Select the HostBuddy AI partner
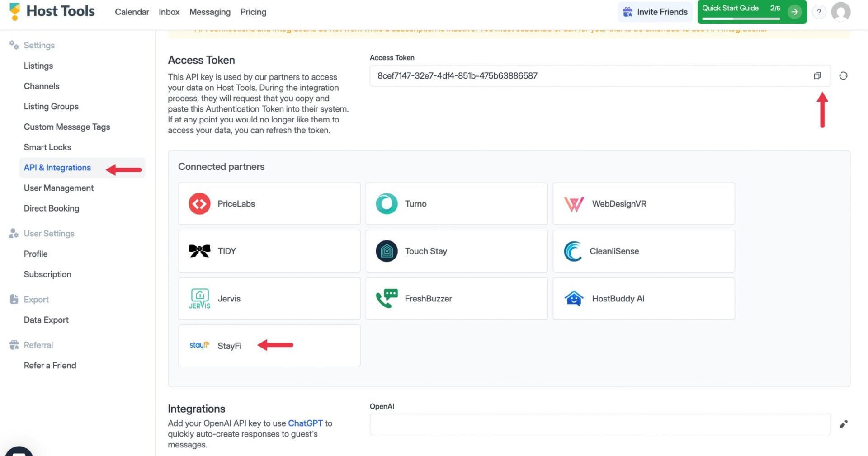868x456 pixels. (x=643, y=299)
